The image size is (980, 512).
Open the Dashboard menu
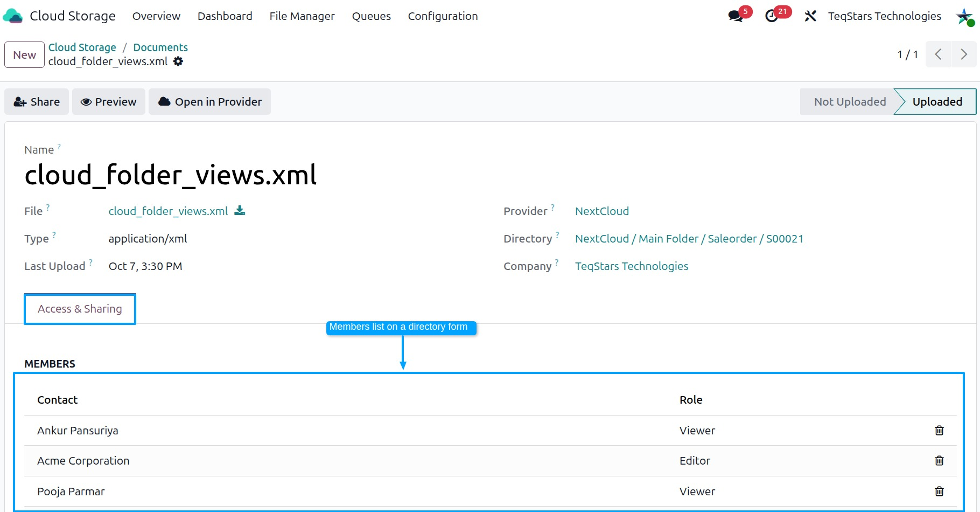tap(225, 16)
